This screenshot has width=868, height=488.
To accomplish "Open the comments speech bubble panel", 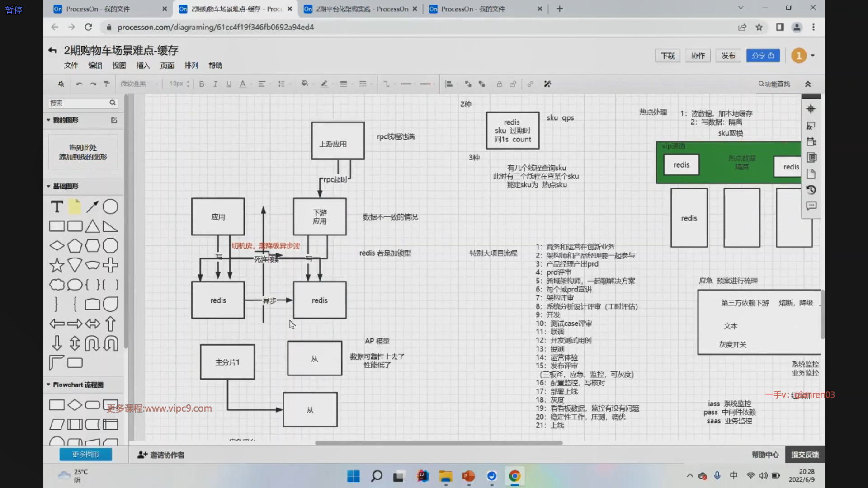I will 811,206.
